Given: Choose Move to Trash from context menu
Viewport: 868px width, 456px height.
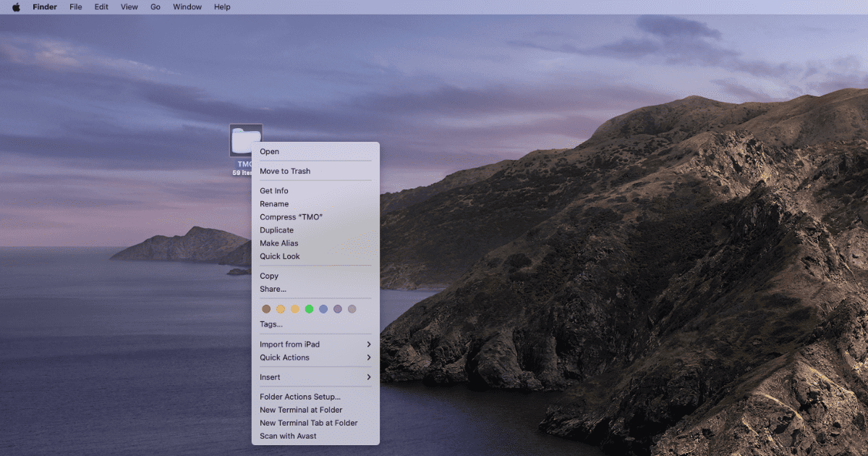Looking at the screenshot, I should tap(285, 172).
